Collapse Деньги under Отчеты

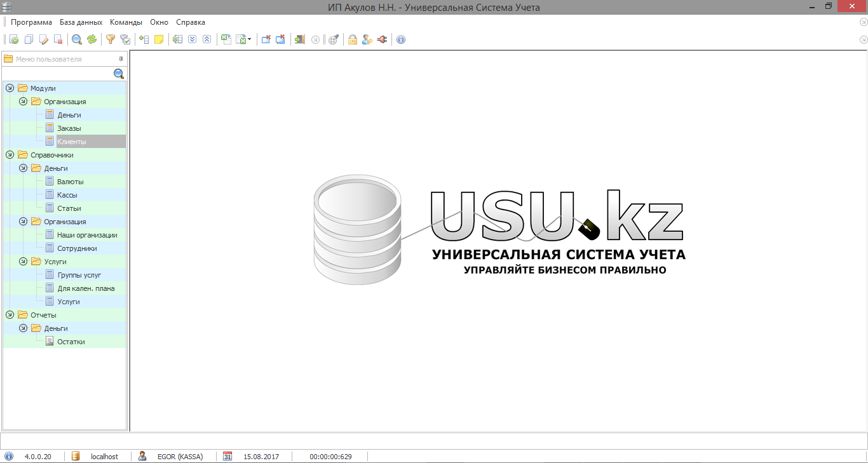[x=23, y=328]
